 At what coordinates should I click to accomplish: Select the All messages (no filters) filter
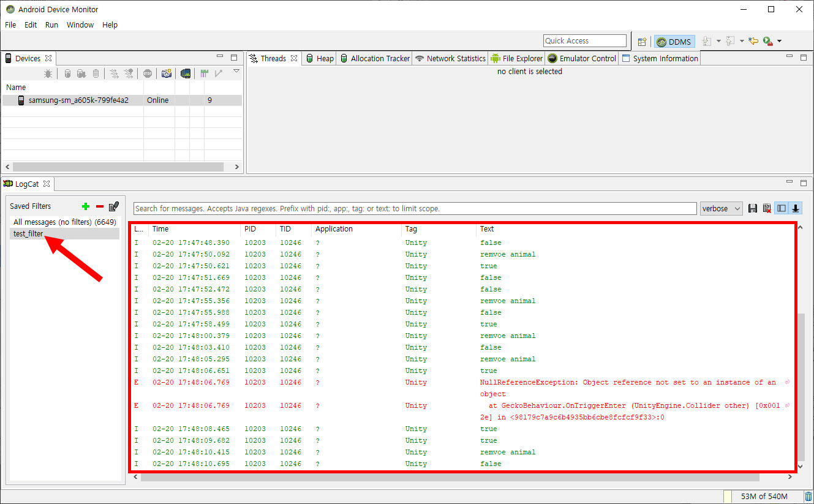65,222
